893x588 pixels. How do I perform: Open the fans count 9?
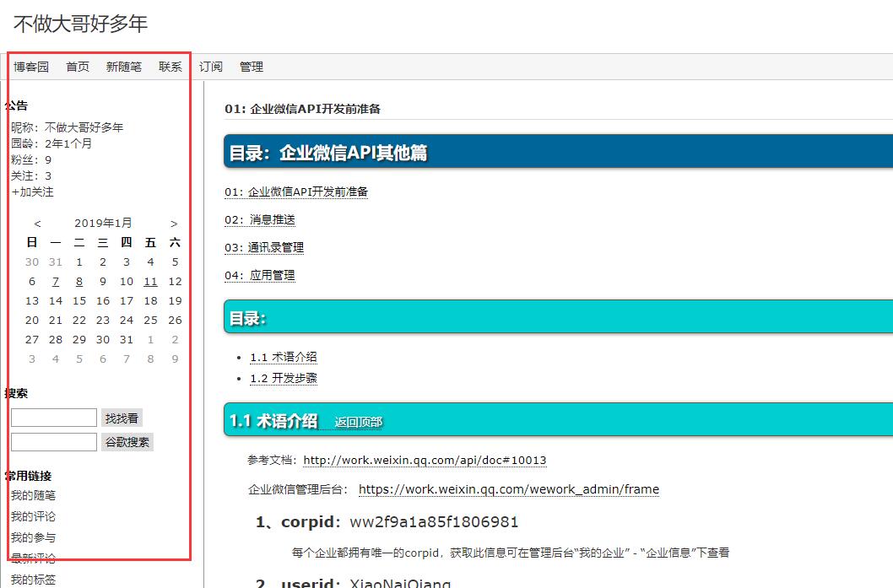(48, 160)
